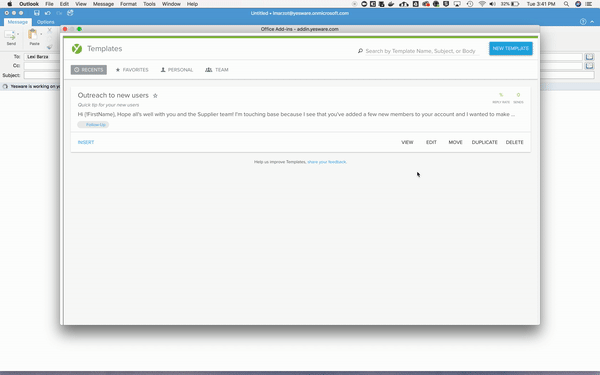Viewport: 600px width, 375px height.
Task: Click the Sends count stat
Action: tap(518, 98)
